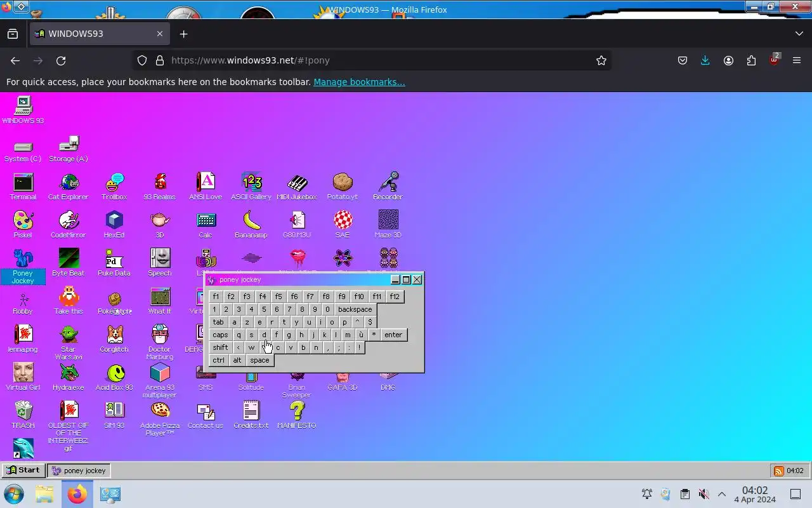
Task: Open the Terminal desktop icon
Action: click(x=23, y=186)
